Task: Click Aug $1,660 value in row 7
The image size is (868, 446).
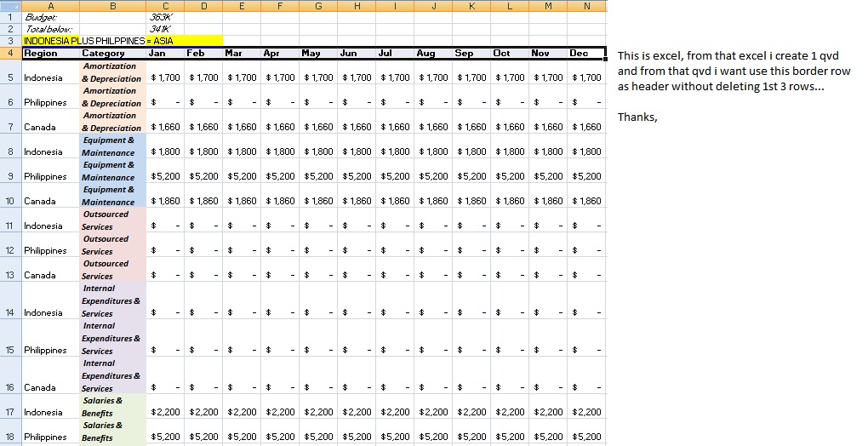Action: tap(433, 121)
